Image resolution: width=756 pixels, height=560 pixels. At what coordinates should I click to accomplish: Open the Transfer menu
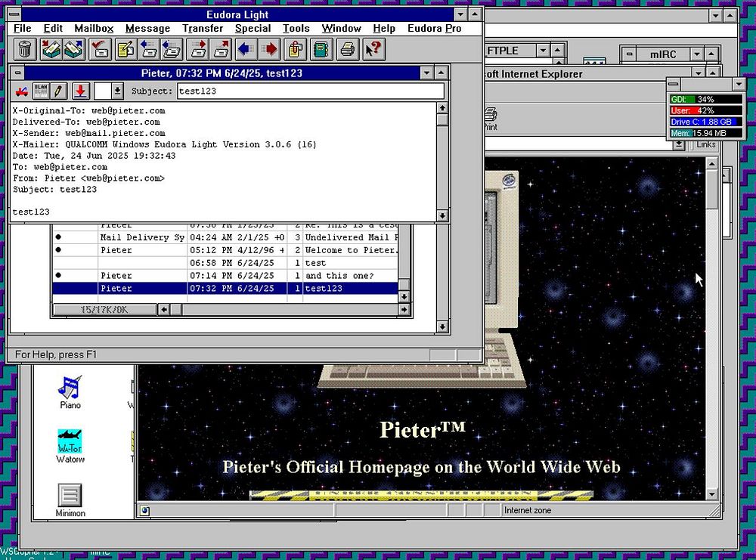click(203, 29)
